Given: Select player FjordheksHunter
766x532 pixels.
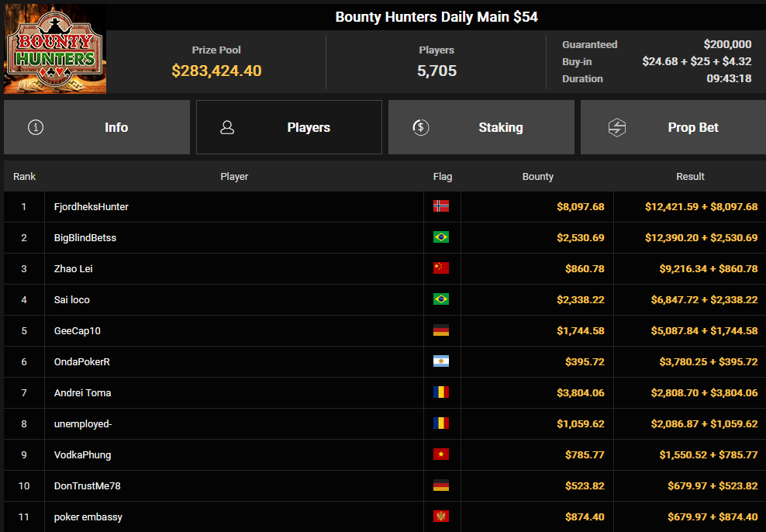Looking at the screenshot, I should 91,206.
